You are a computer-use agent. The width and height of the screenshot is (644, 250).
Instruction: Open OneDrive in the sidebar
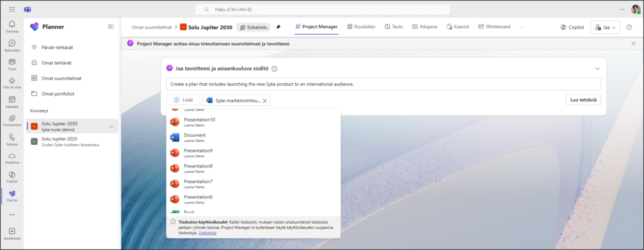[12, 158]
